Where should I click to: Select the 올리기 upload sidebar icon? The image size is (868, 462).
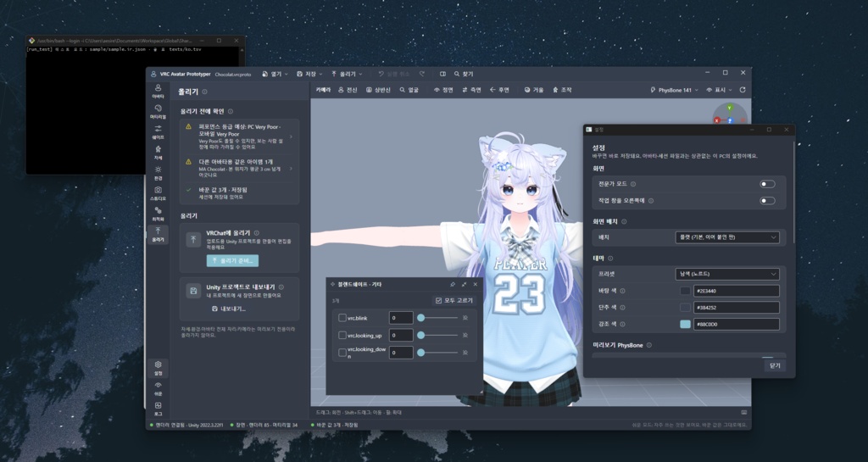[158, 235]
